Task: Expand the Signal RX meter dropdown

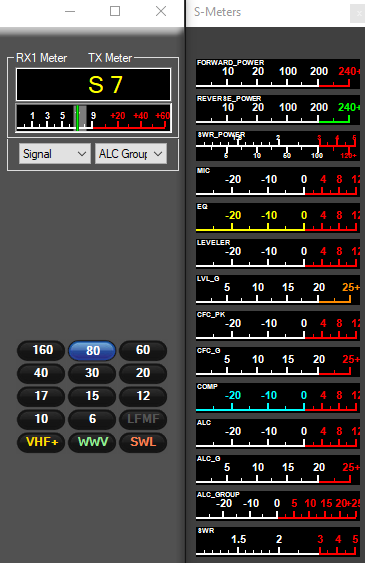Action: tap(55, 154)
